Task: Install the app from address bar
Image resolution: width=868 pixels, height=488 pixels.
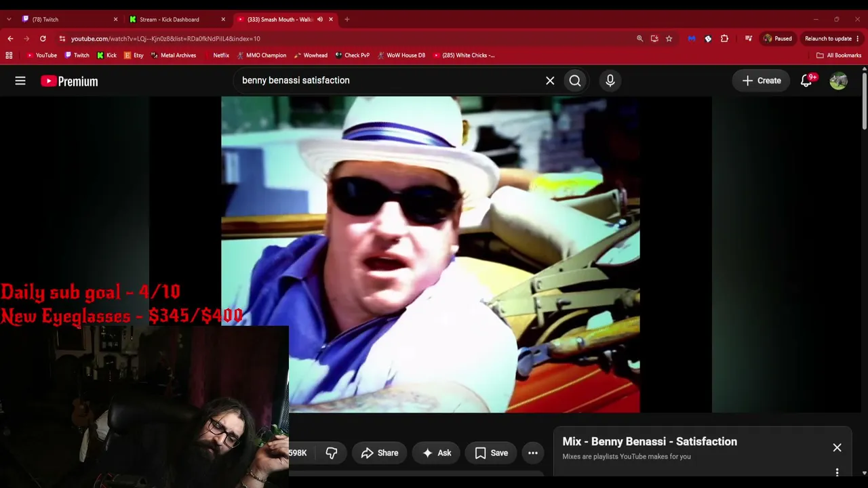Action: pos(654,39)
